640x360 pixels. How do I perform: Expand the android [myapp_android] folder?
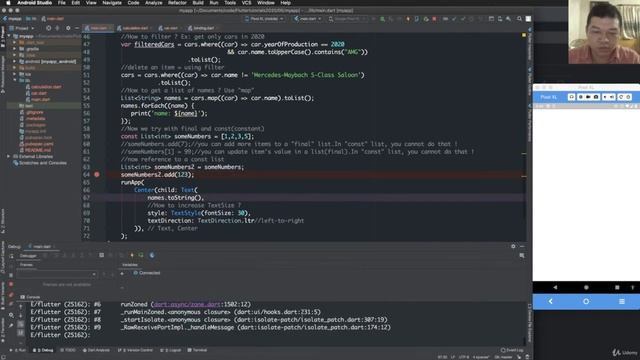tap(15, 62)
